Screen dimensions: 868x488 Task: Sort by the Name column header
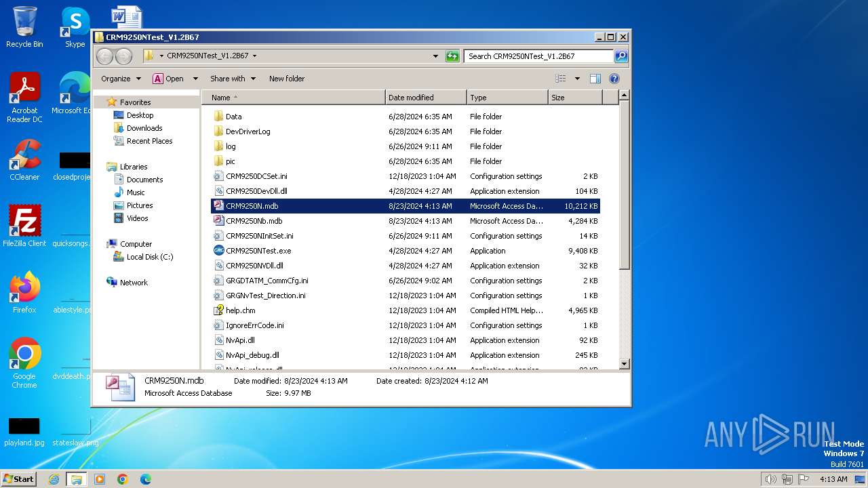(x=294, y=98)
